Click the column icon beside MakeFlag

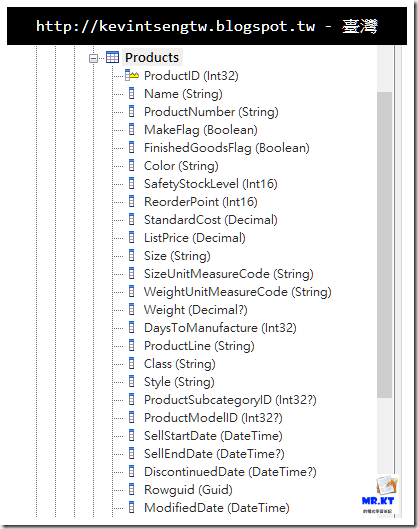click(132, 130)
